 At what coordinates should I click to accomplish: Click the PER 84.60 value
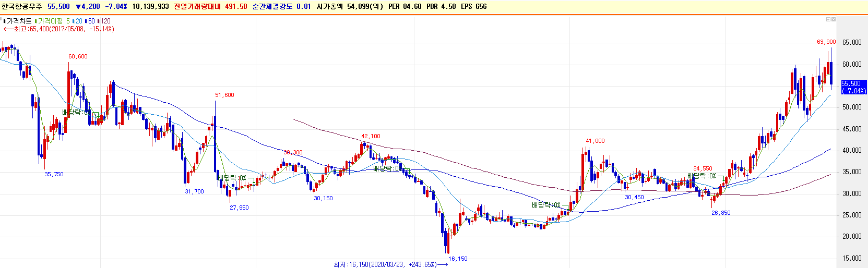point(405,7)
